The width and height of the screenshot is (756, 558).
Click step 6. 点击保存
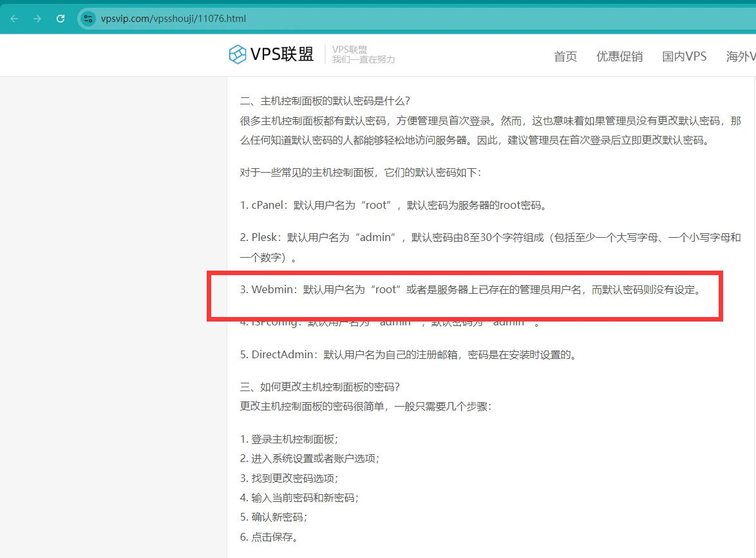tap(269, 537)
